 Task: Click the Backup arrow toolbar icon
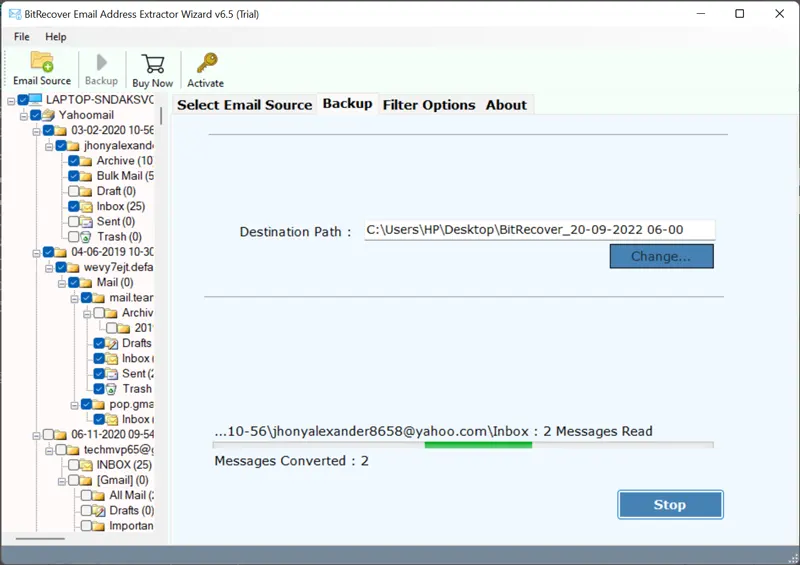100,63
